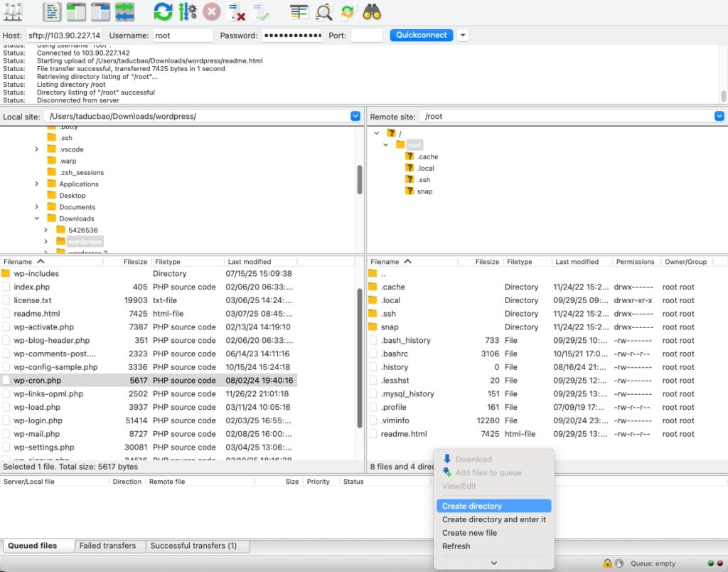Click the Host input field
This screenshot has width=728, height=572.
(x=64, y=35)
